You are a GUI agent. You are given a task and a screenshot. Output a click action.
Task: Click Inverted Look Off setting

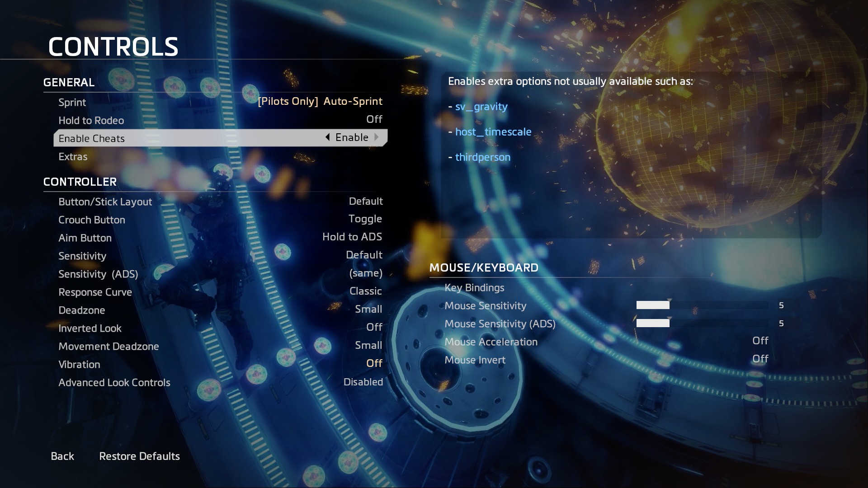pos(374,327)
